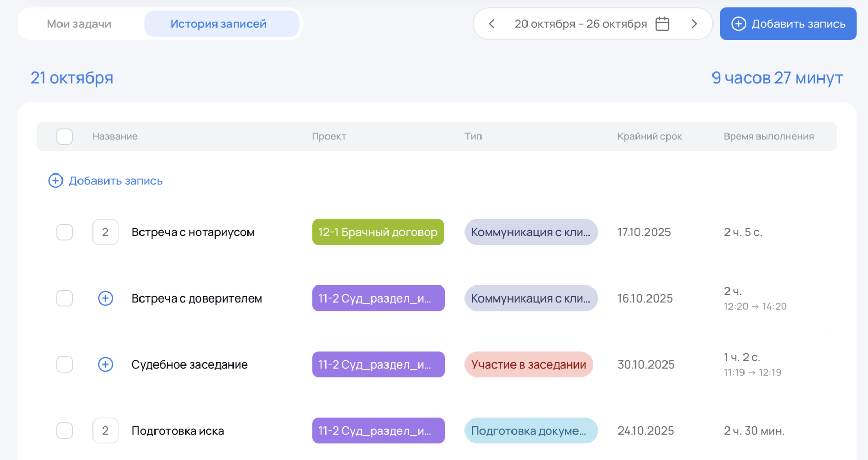Go to next week with right chevron
This screenshot has width=868, height=460.
(694, 24)
